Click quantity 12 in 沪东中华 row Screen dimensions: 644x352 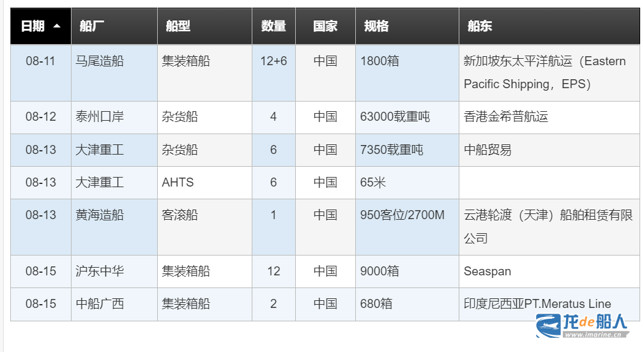point(273,272)
